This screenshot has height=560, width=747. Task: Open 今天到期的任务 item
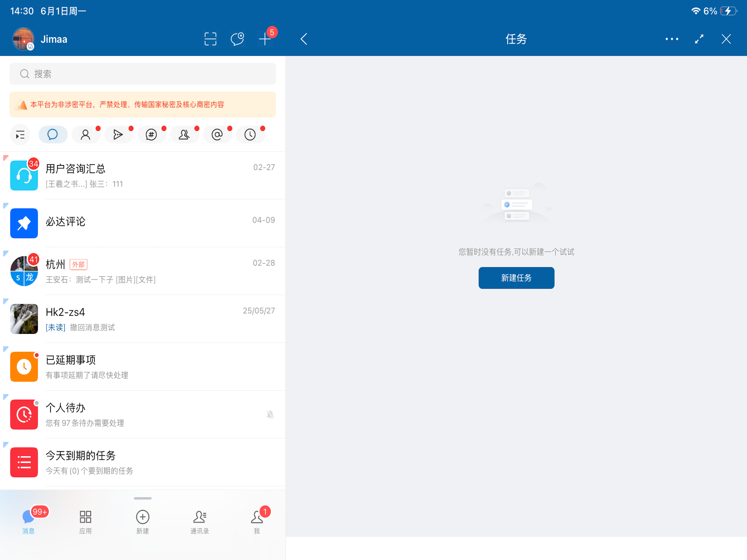[143, 462]
